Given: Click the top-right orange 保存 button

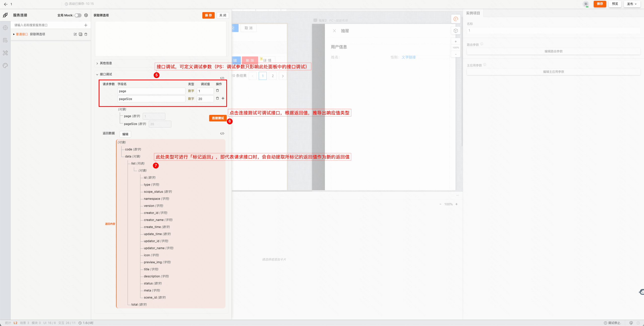Looking at the screenshot, I should click(600, 4).
